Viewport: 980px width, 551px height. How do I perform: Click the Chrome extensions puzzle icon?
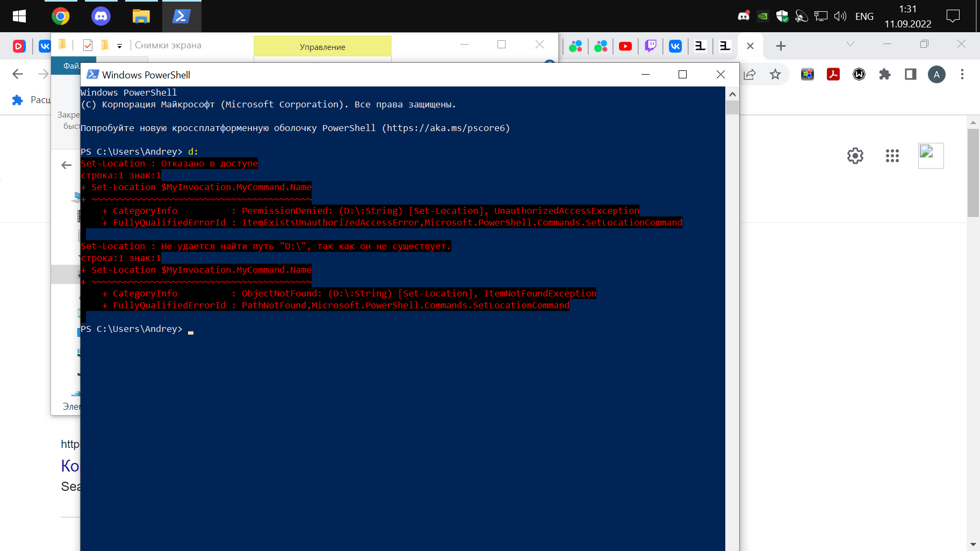885,75
